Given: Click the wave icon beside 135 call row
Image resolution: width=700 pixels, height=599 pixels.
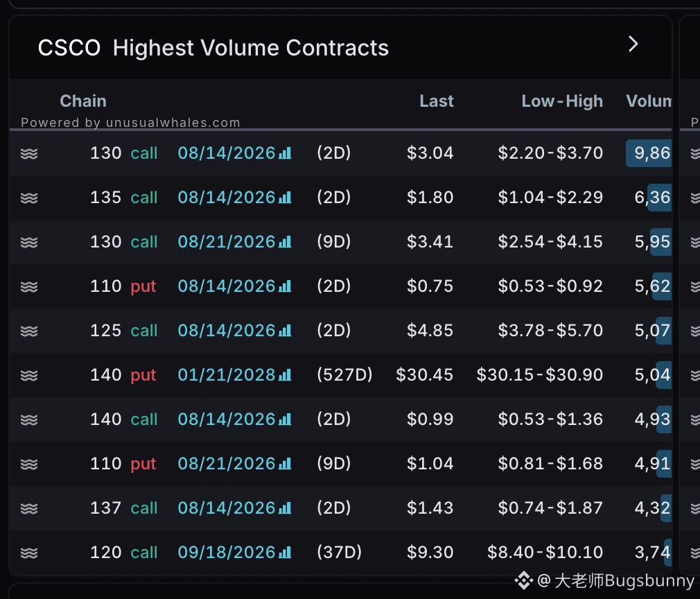Looking at the screenshot, I should pos(29,198).
